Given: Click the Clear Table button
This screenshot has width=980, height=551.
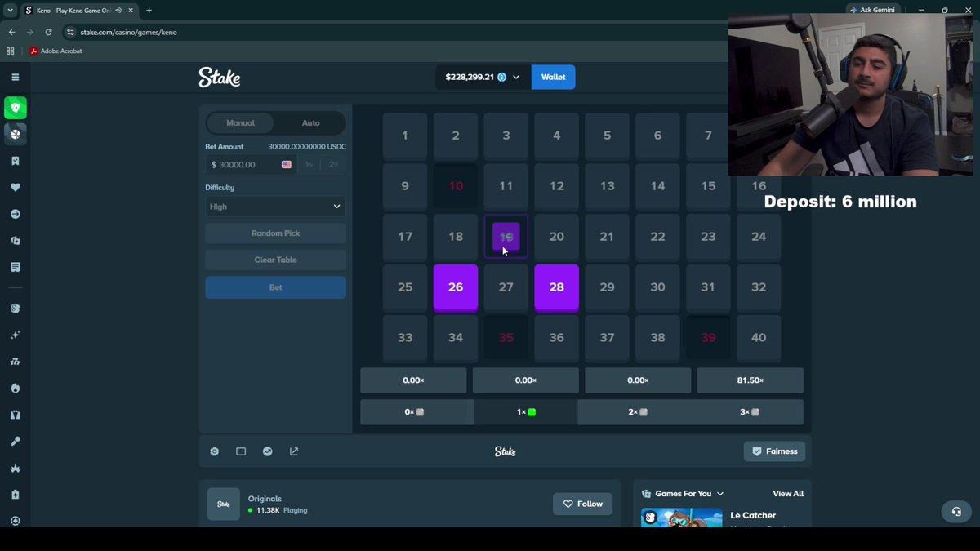Looking at the screenshot, I should click(275, 260).
